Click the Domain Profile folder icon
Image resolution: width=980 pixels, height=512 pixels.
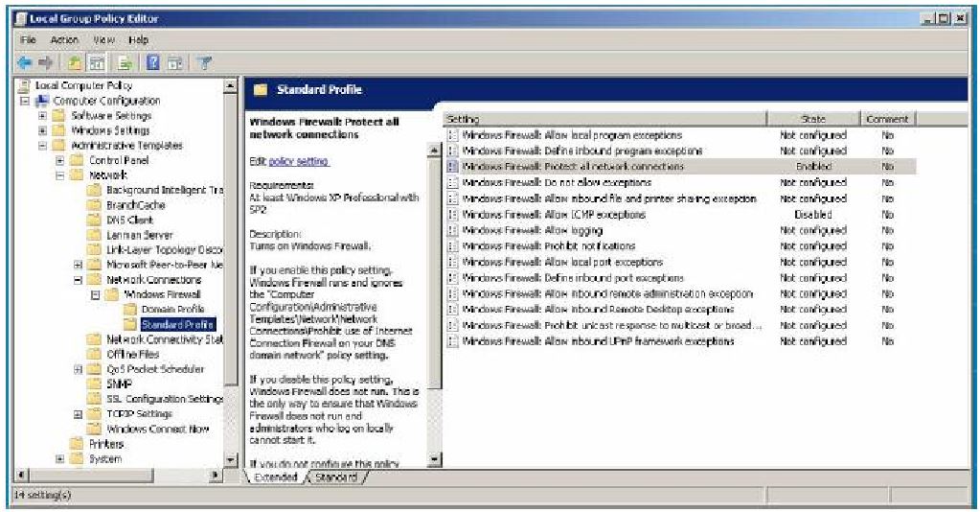[x=130, y=309]
